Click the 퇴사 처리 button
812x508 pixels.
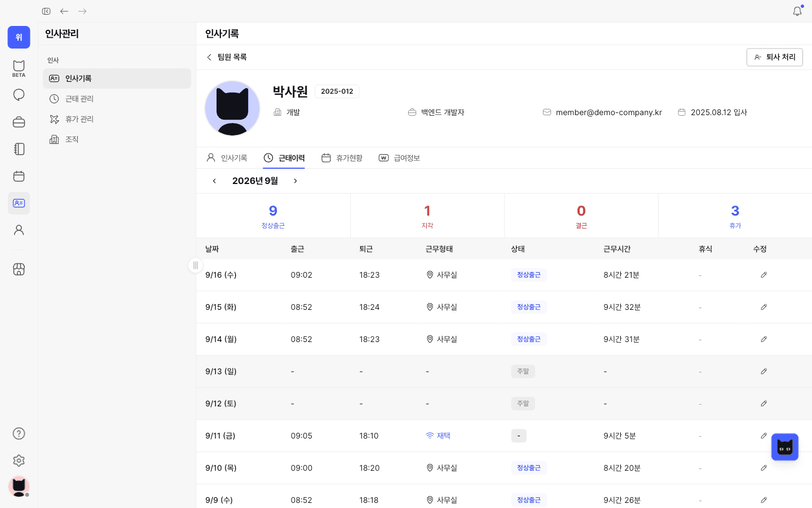775,57
